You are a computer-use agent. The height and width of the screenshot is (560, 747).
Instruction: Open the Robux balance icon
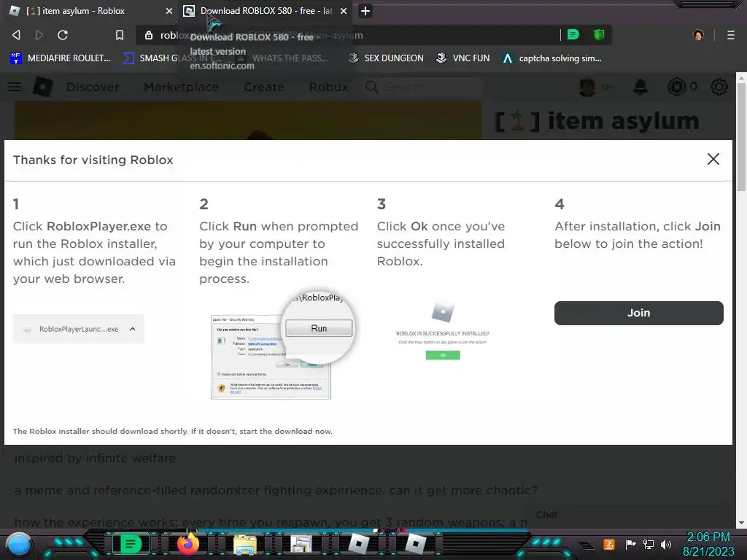click(x=676, y=87)
